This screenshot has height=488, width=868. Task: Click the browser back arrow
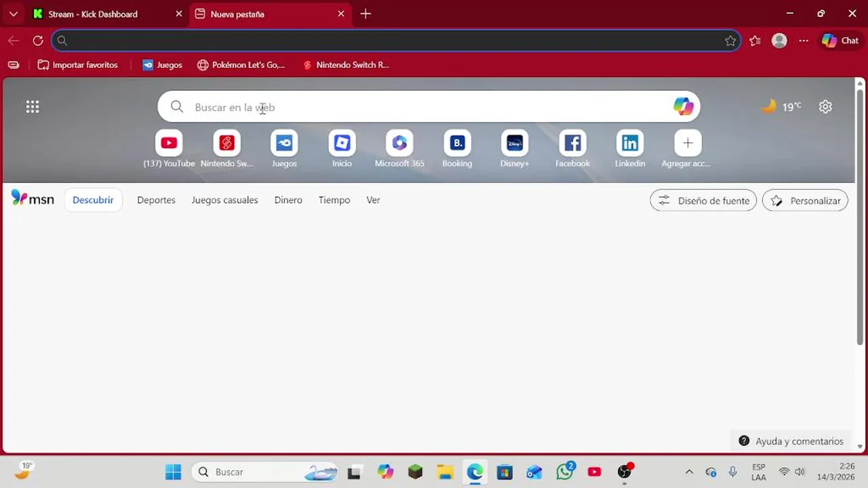(x=14, y=41)
